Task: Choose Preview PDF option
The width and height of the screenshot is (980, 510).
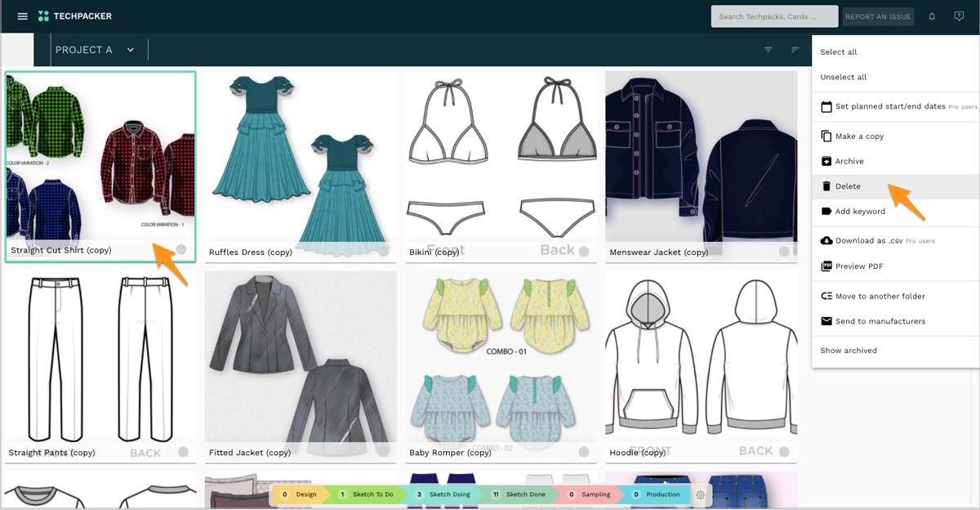Action: pyautogui.click(x=896, y=266)
